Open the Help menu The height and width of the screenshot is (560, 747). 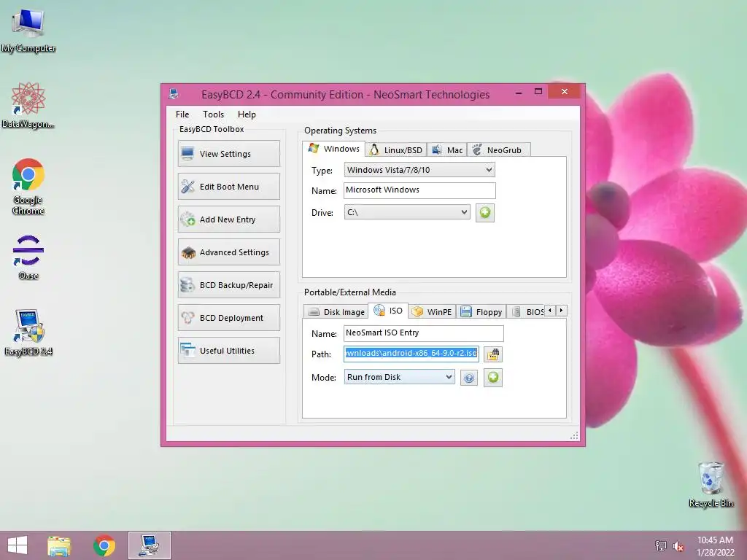pyautogui.click(x=247, y=114)
